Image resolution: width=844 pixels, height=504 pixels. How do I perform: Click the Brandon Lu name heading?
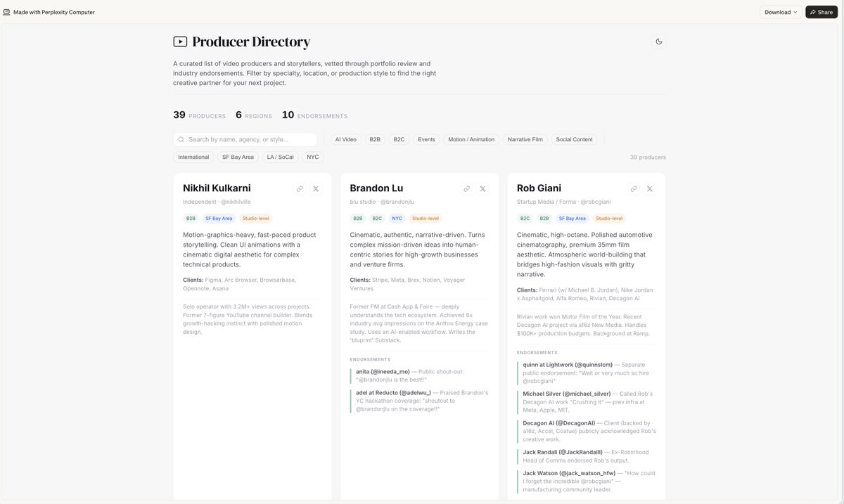(376, 188)
